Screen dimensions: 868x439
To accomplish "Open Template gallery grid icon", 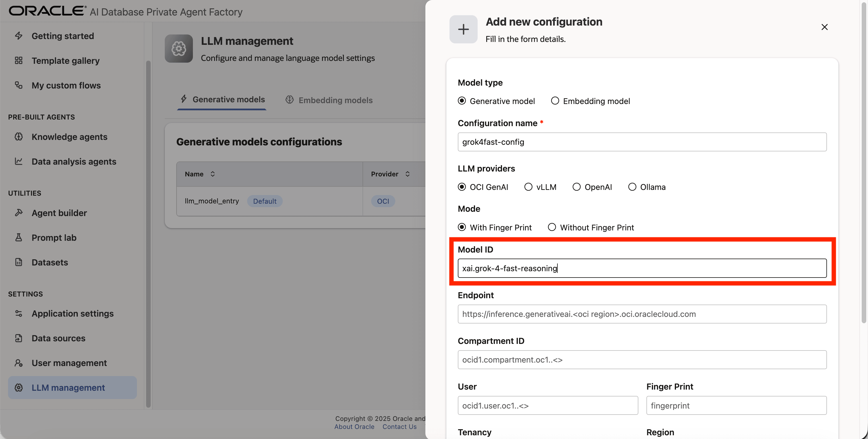I will pos(19,61).
